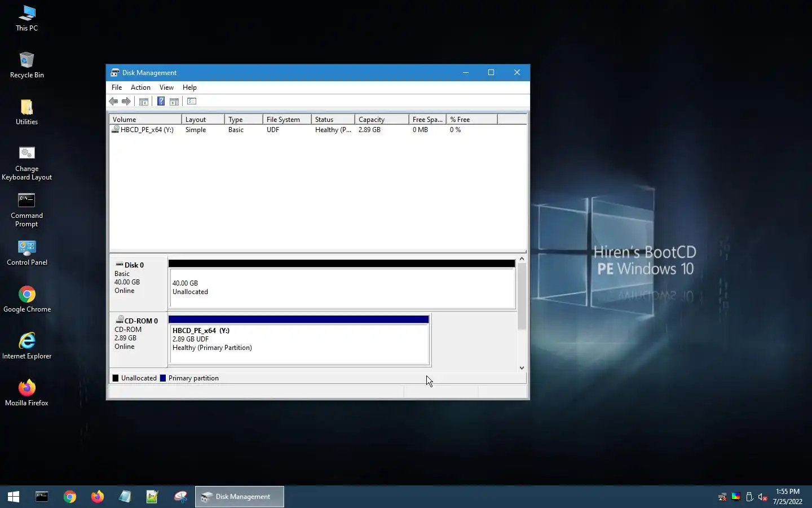Image resolution: width=812 pixels, height=508 pixels.
Task: Select Change Keyboard Layout desktop icon
Action: click(27, 163)
